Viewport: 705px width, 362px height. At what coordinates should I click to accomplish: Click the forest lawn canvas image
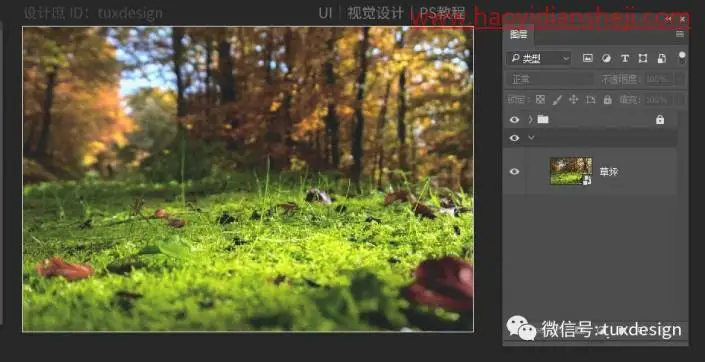tap(248, 179)
